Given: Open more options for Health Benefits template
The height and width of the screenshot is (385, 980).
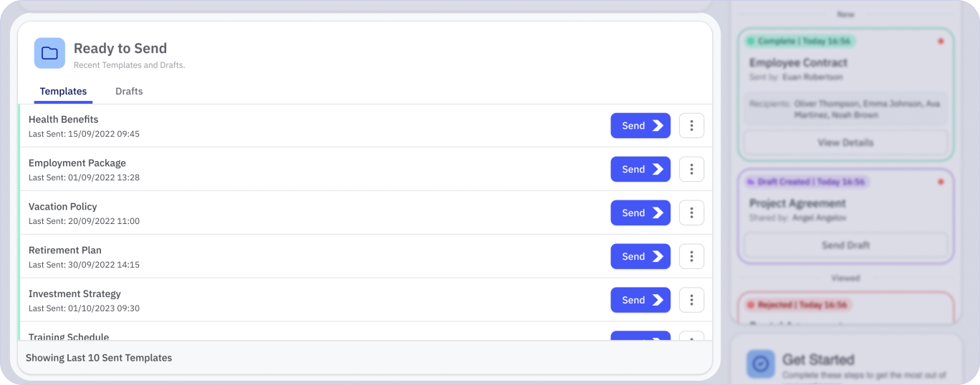Looking at the screenshot, I should coord(691,126).
